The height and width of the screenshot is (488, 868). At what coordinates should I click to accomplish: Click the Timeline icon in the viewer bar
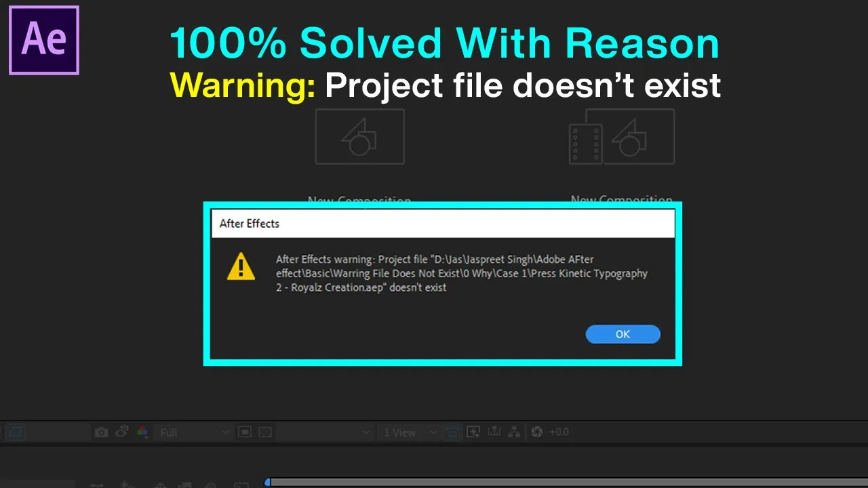tap(494, 432)
